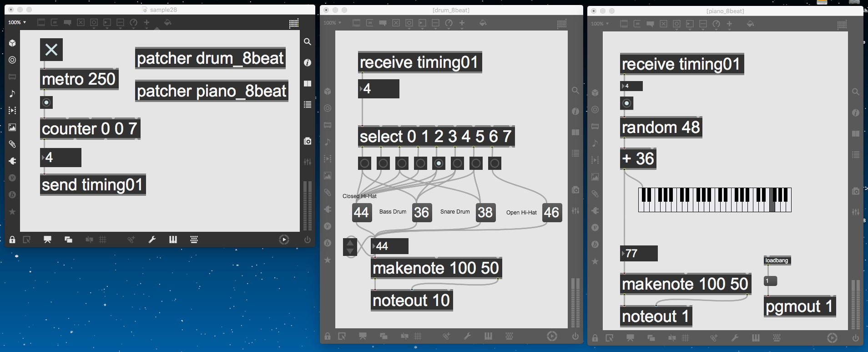Click the Closed Hi-Hat message box 44
Screen dimensions: 868x352
click(x=362, y=213)
